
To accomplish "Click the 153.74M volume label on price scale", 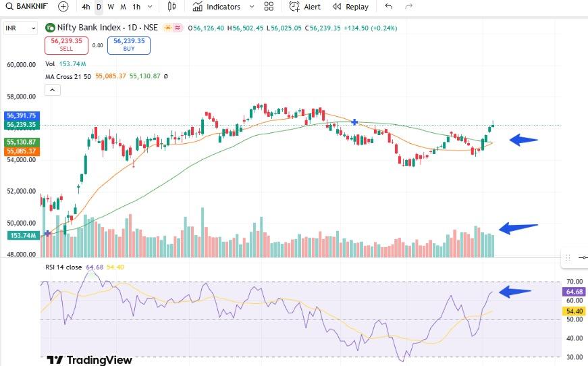I will [23, 236].
